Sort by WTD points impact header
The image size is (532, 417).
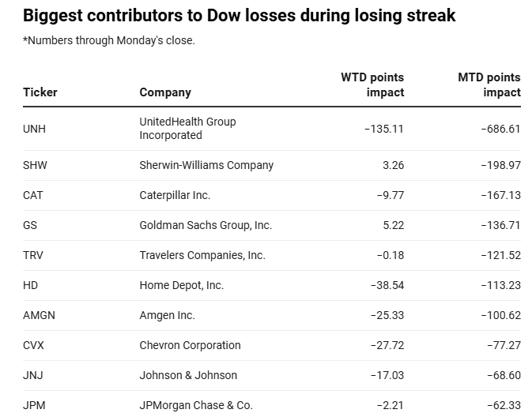(x=372, y=85)
